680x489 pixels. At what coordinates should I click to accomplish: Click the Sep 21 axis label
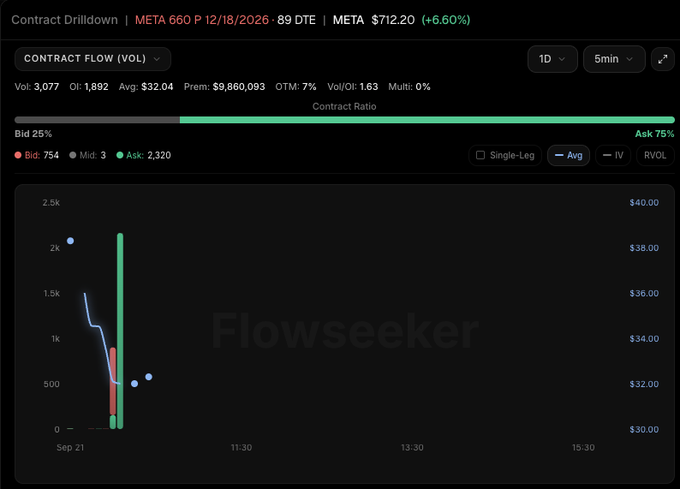point(70,447)
